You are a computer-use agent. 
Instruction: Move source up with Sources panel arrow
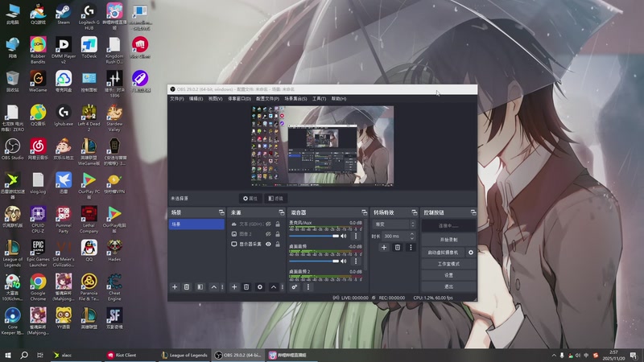pyautogui.click(x=274, y=287)
